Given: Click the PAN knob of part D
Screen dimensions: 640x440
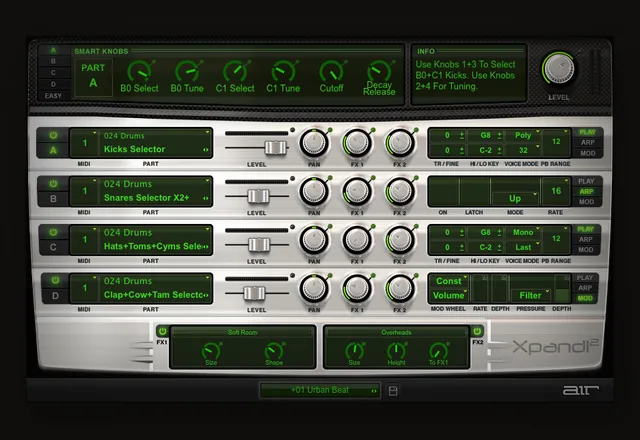Looking at the screenshot, I should [313, 288].
